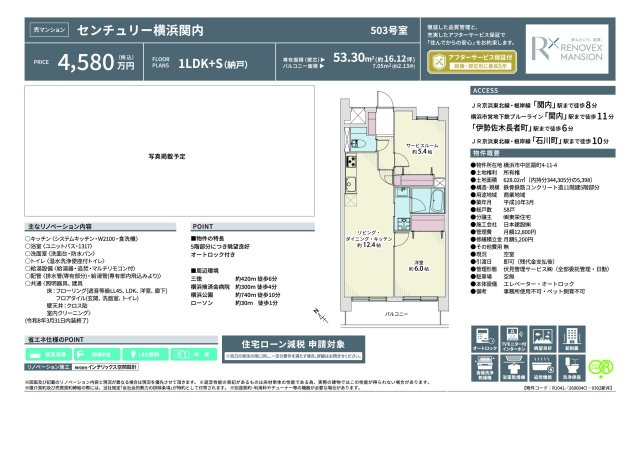640x451 pixels.
Task: Click the 物件所在地 address row
Action: (514, 165)
